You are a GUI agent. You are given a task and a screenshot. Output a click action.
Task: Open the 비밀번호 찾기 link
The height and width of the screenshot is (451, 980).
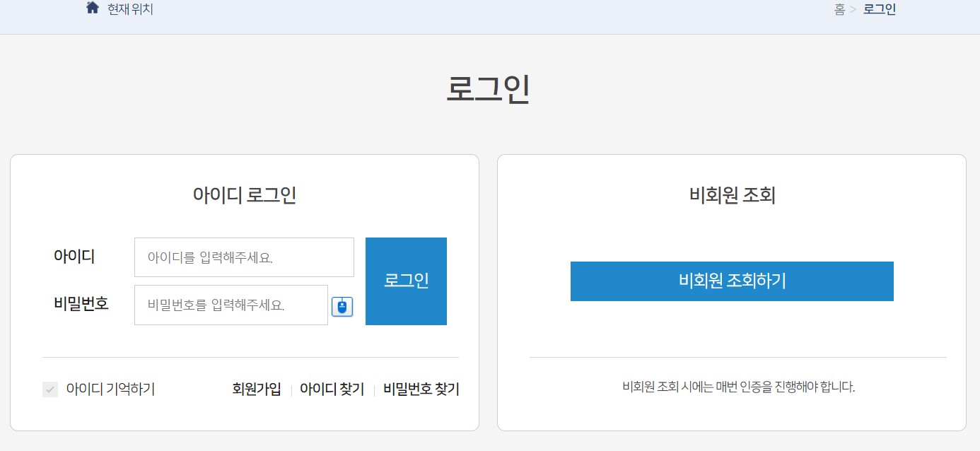[x=421, y=389]
